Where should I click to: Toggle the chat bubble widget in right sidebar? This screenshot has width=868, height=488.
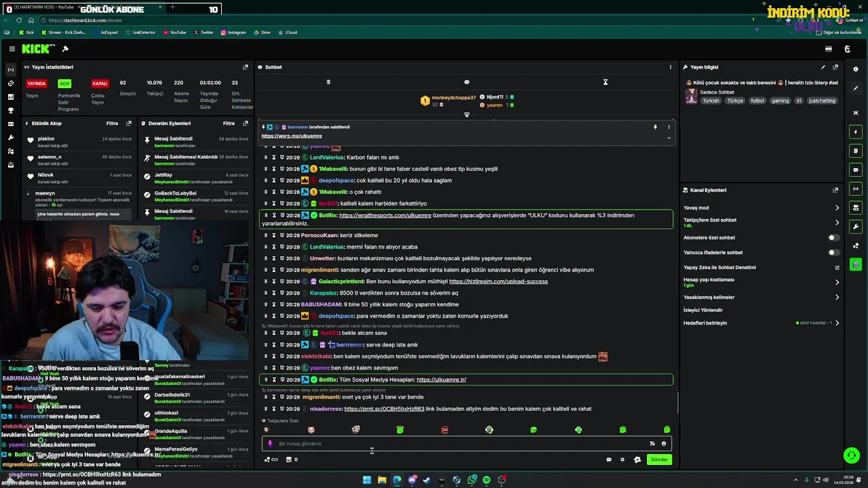[x=856, y=169]
